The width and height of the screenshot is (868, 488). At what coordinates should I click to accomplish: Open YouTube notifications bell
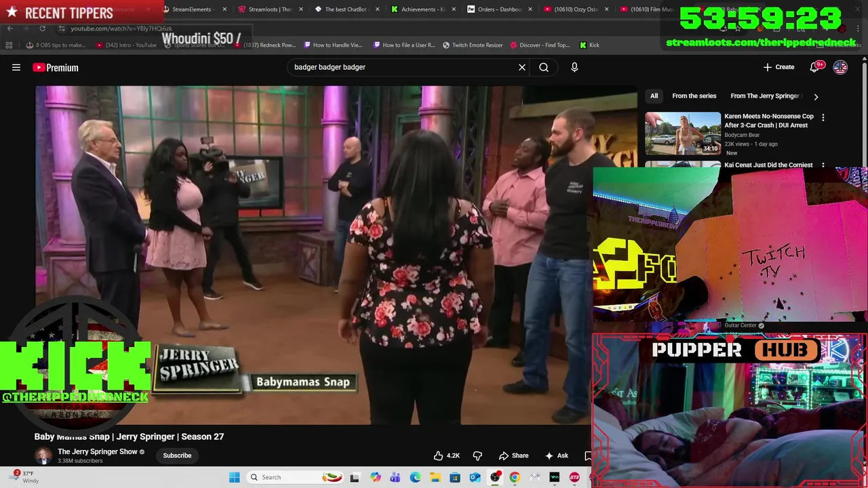coord(814,67)
